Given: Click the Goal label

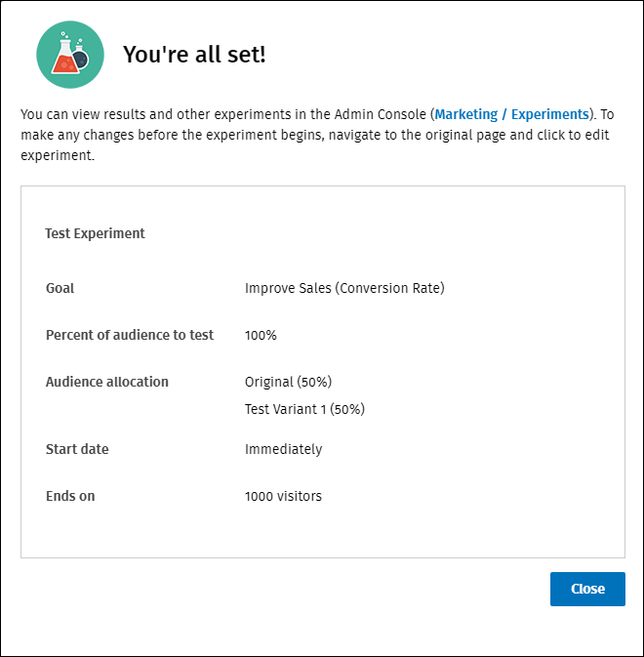Looking at the screenshot, I should click(x=60, y=288).
